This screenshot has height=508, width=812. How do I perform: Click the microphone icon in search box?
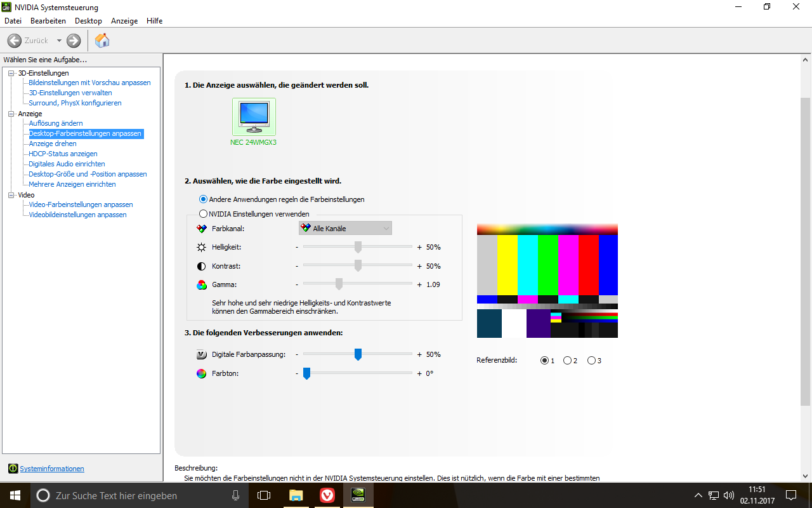coord(235,495)
